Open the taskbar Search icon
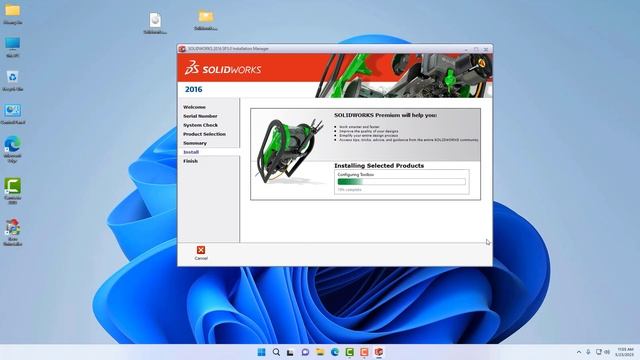Viewport: 640px width, 360px height. point(276,352)
